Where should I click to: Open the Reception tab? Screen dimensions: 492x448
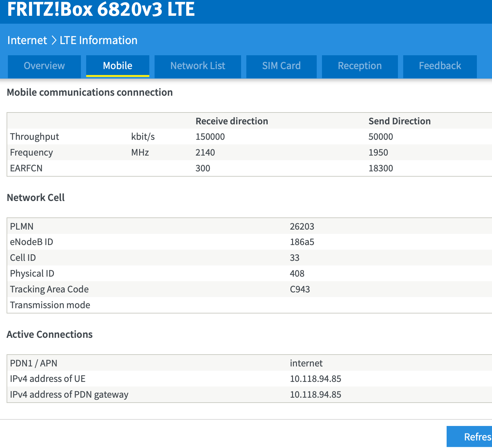360,66
